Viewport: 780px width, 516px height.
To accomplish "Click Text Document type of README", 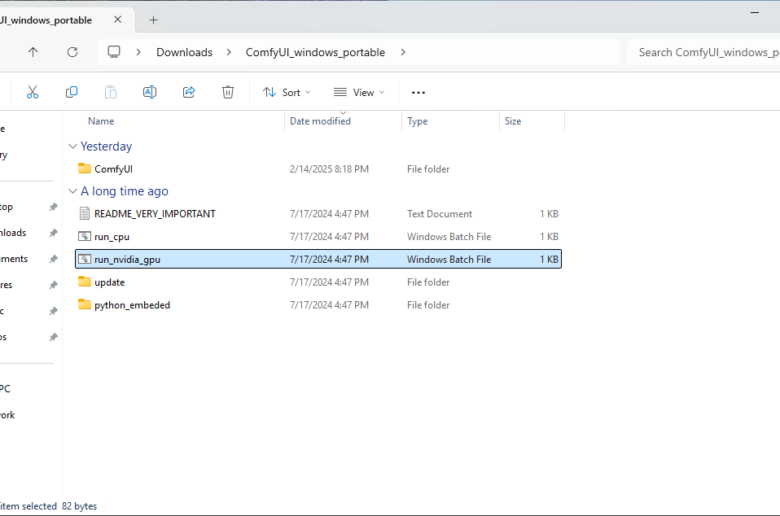I will [440, 214].
